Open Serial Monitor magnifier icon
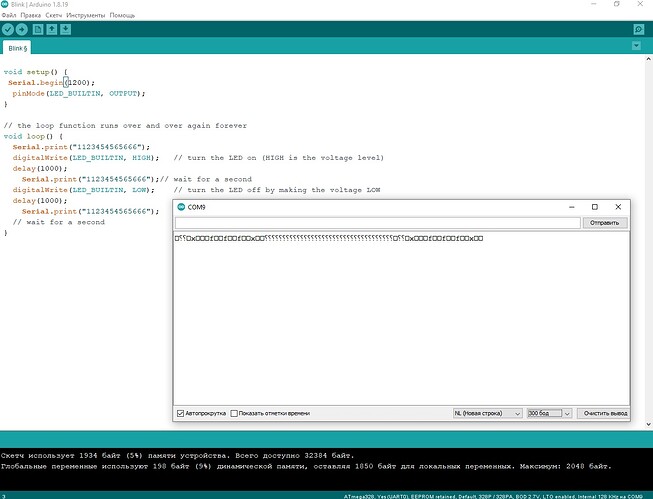 [x=638, y=29]
